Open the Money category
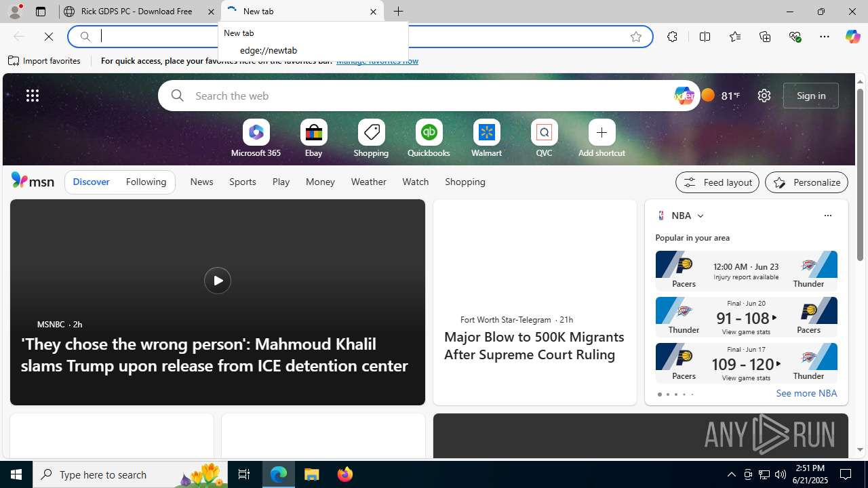Screen dimensions: 868x488 pyautogui.click(x=320, y=182)
